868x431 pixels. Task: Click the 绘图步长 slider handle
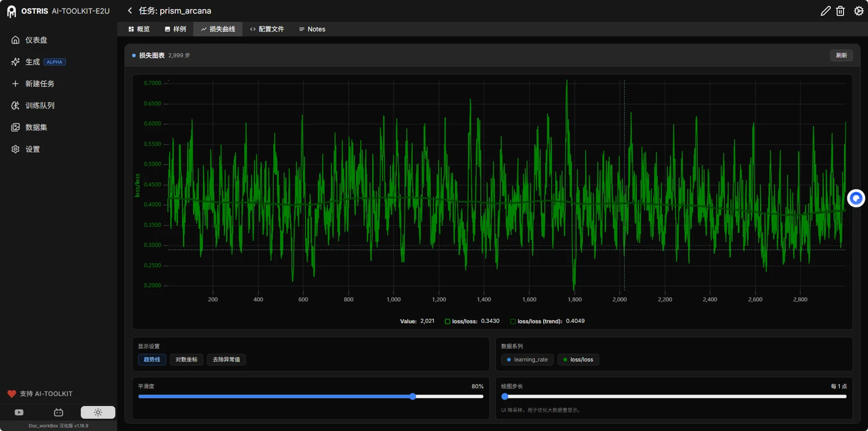pos(505,396)
